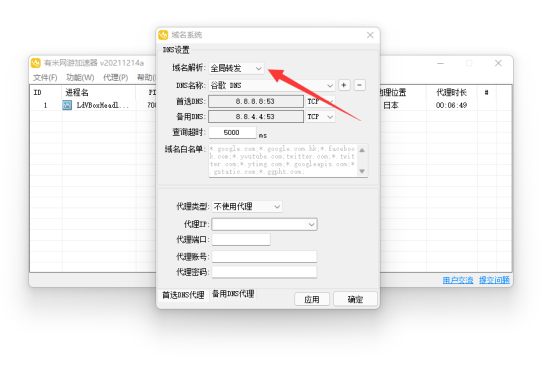Open the 功能(W) menu in main window
Screen dimensions: 543x370
(x=80, y=78)
